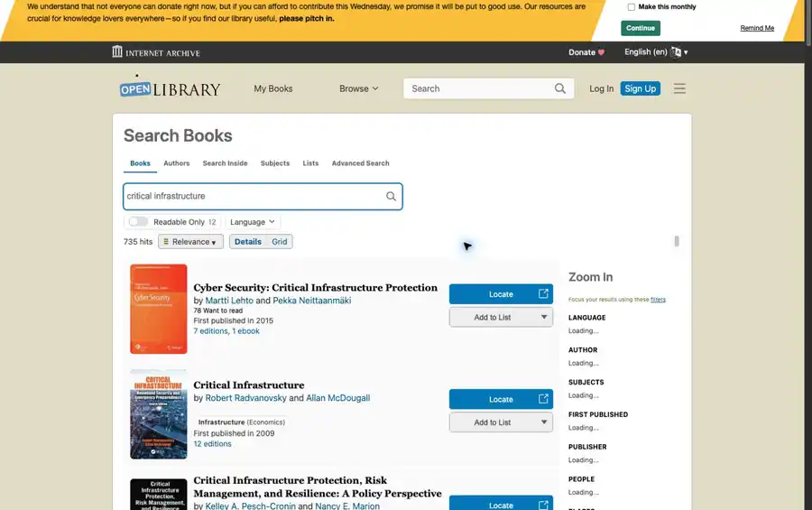
Task: Open the filters link under Zoom In
Action: coord(658,300)
